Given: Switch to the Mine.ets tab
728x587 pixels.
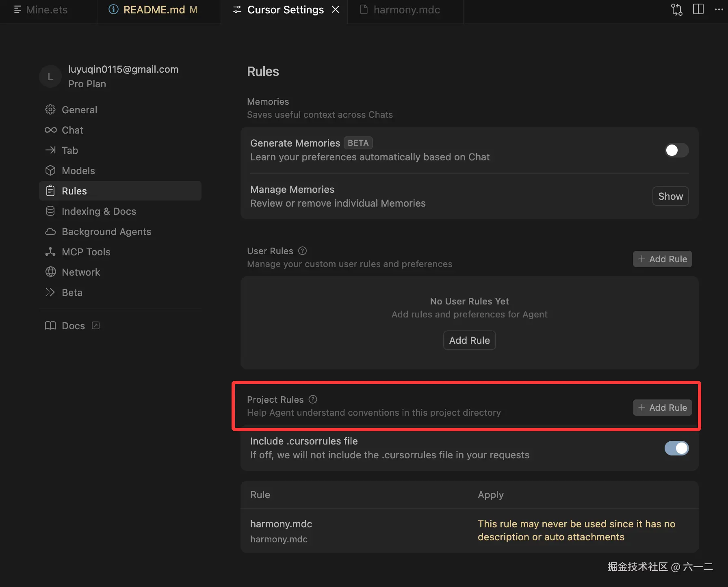Looking at the screenshot, I should (x=46, y=10).
